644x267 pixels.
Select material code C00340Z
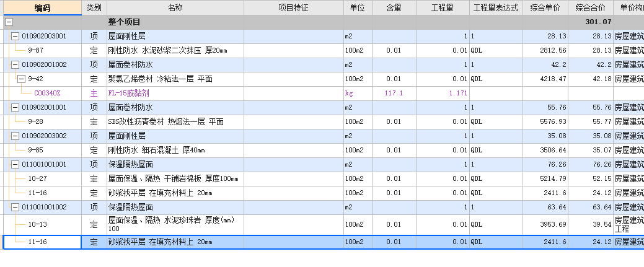[x=43, y=94]
